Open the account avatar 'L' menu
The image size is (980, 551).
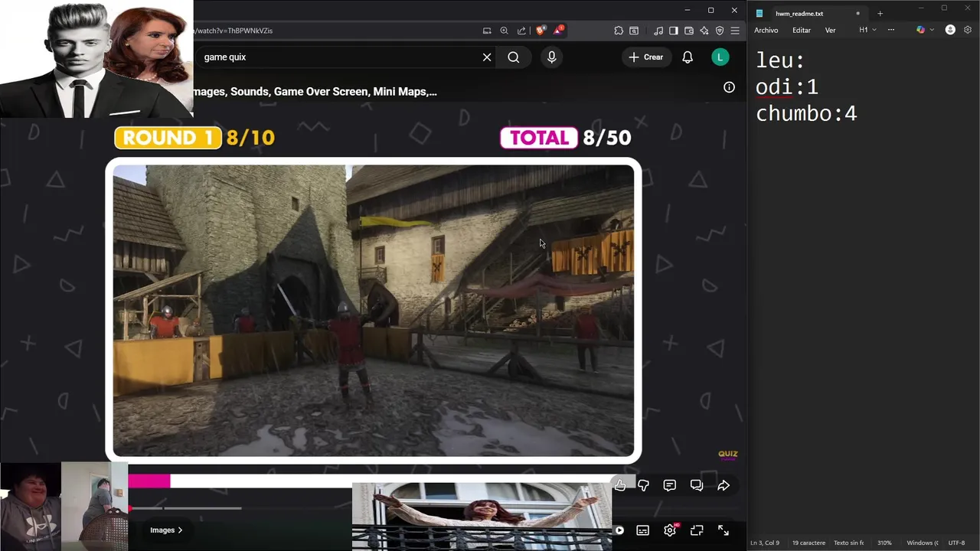[720, 57]
